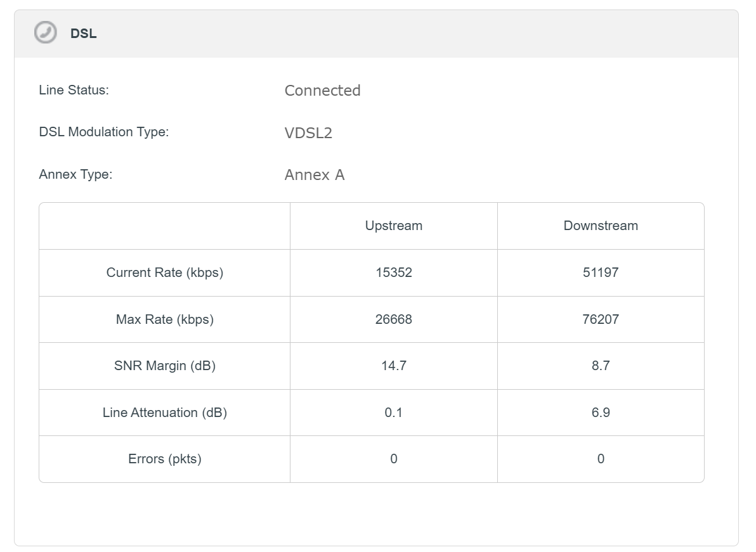Click the DSL Modulation Type label
Screen dimensions: 756x552
click(103, 132)
